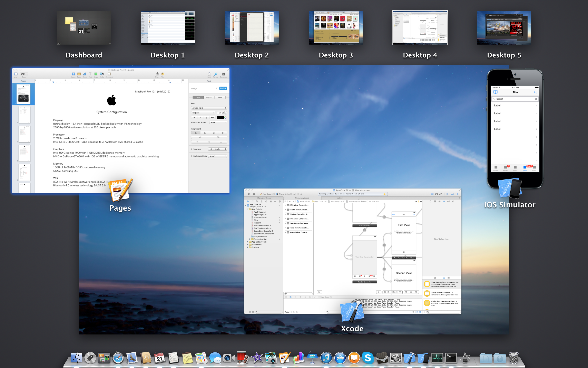This screenshot has width=588, height=368.
Task: Click the Insert icon in Pages toolbar
Action: point(73,74)
